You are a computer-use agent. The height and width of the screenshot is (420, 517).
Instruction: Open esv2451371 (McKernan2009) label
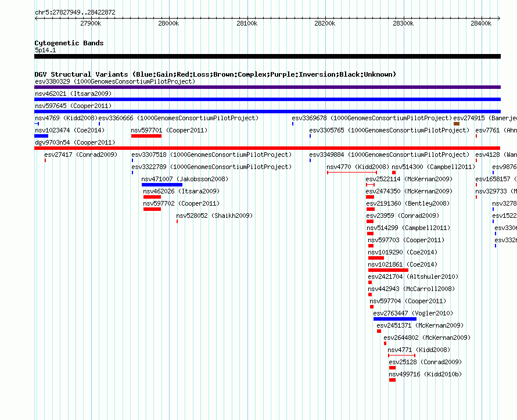click(x=420, y=325)
